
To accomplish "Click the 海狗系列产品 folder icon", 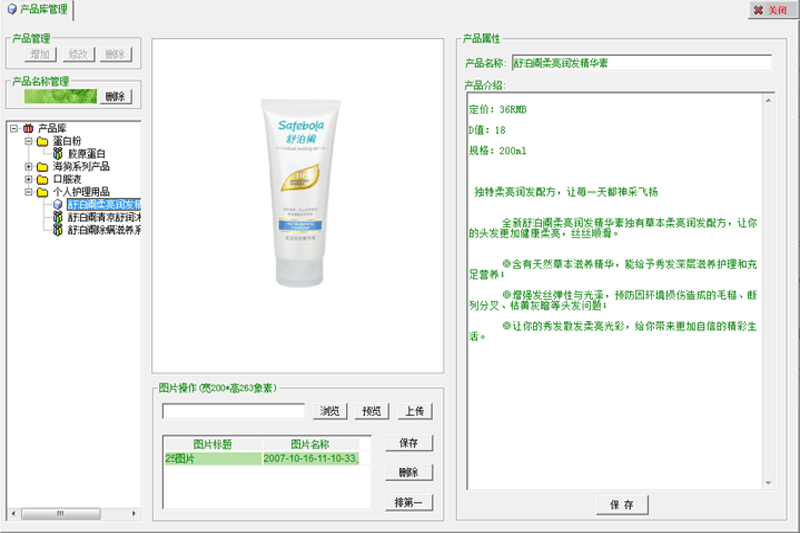I will click(42, 167).
